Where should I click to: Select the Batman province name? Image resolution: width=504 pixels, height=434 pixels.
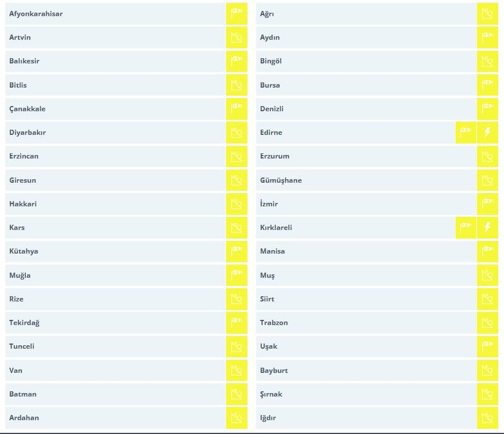point(23,394)
